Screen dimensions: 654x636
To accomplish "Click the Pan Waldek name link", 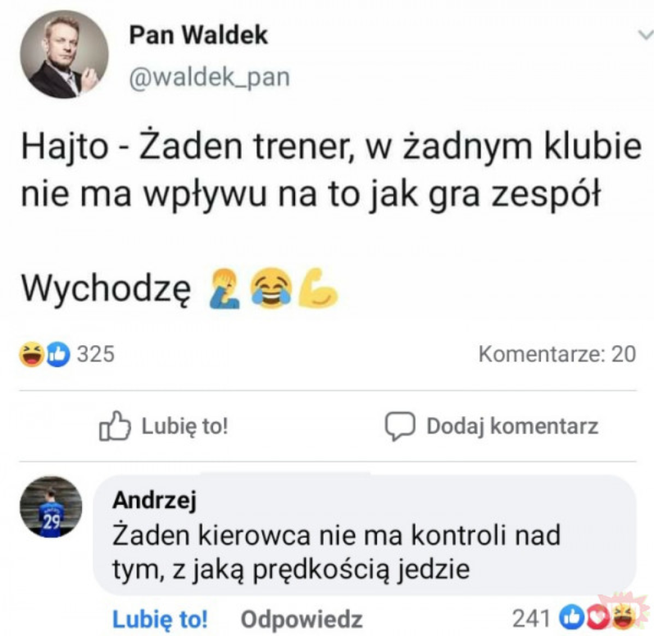I will (198, 35).
